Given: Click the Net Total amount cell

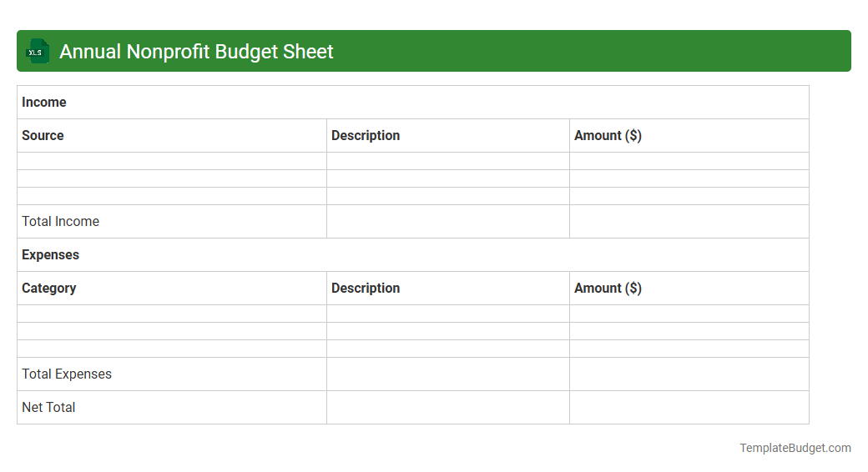Looking at the screenshot, I should coord(689,407).
